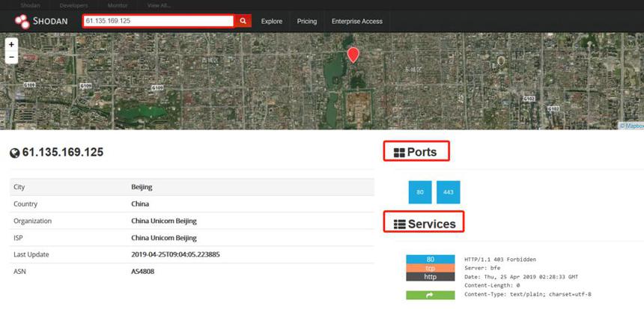This screenshot has width=644, height=309.
Task: Click the Services list icon
Action: tap(400, 224)
